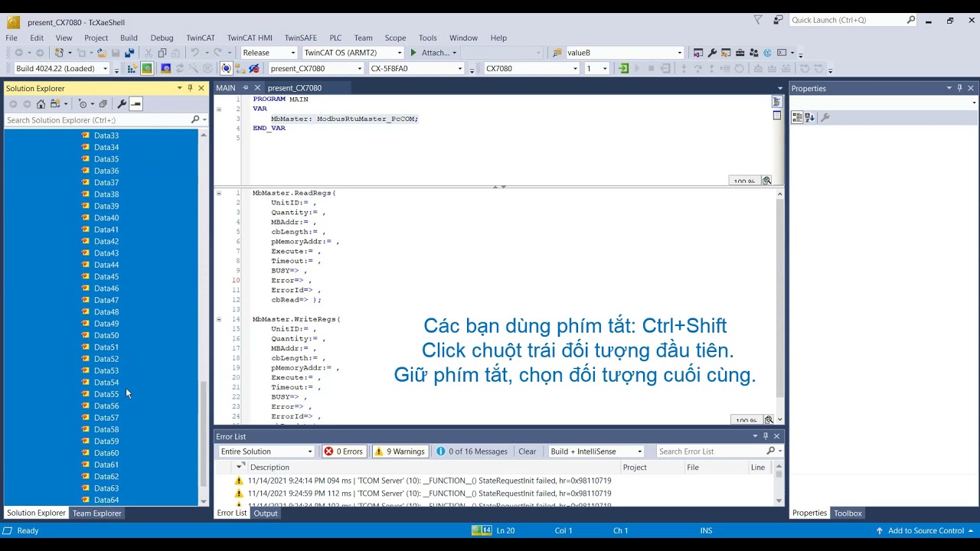Click the Description column header in Error List

269,467
